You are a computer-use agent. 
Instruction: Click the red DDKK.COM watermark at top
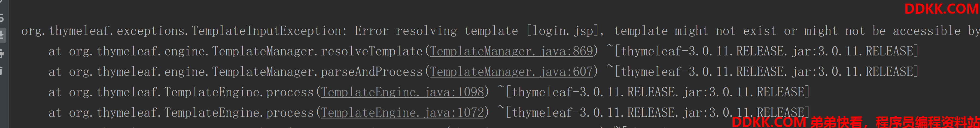point(942,9)
